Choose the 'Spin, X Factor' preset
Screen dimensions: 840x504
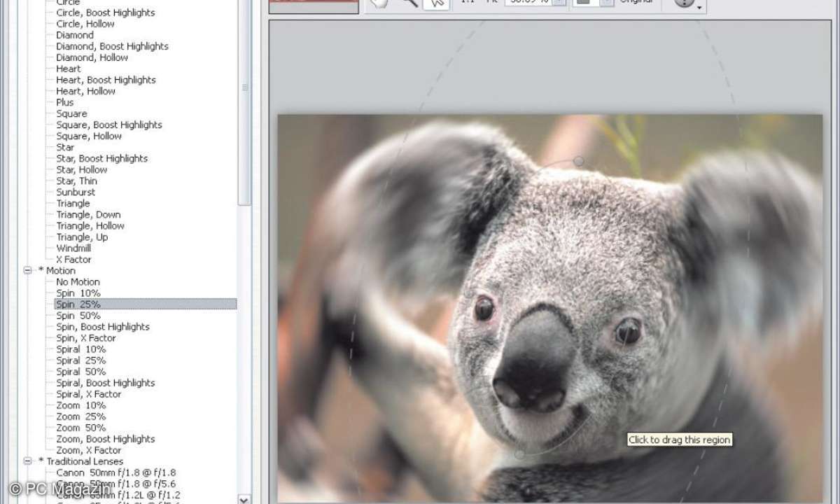(86, 337)
